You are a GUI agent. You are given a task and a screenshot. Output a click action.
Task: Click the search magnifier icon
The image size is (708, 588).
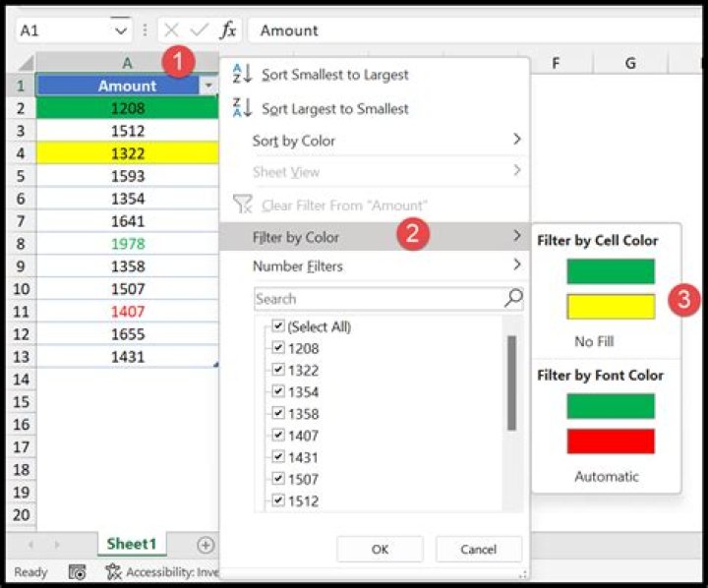point(513,298)
